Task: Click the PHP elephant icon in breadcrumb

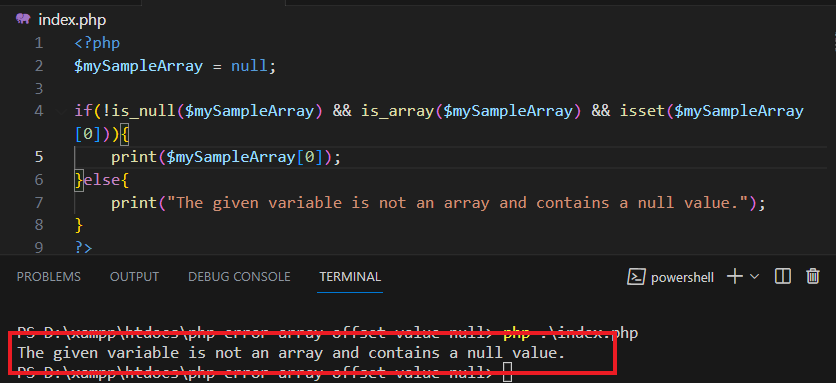Action: coord(22,19)
